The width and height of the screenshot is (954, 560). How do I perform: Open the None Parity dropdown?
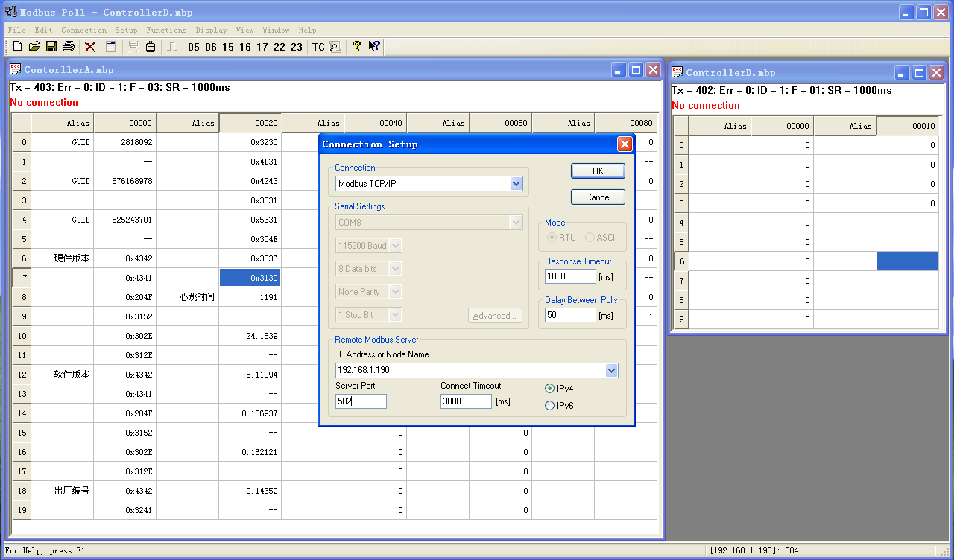point(396,291)
